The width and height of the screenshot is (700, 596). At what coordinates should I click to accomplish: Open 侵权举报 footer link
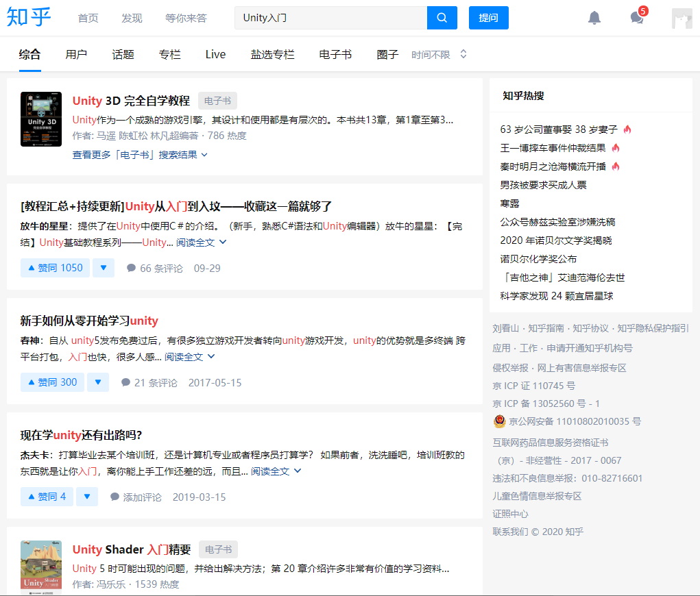click(510, 368)
